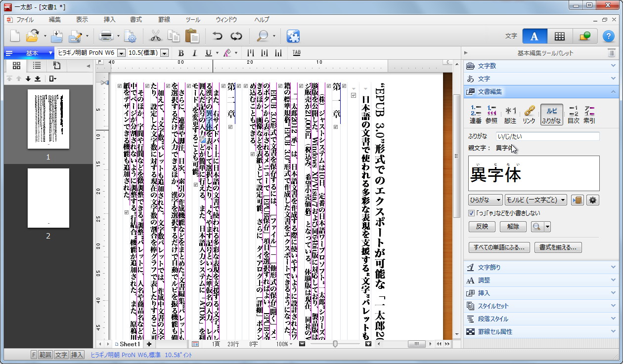Expand the 文字飾り palette section
The height and width of the screenshot is (364, 623).
[x=541, y=267]
